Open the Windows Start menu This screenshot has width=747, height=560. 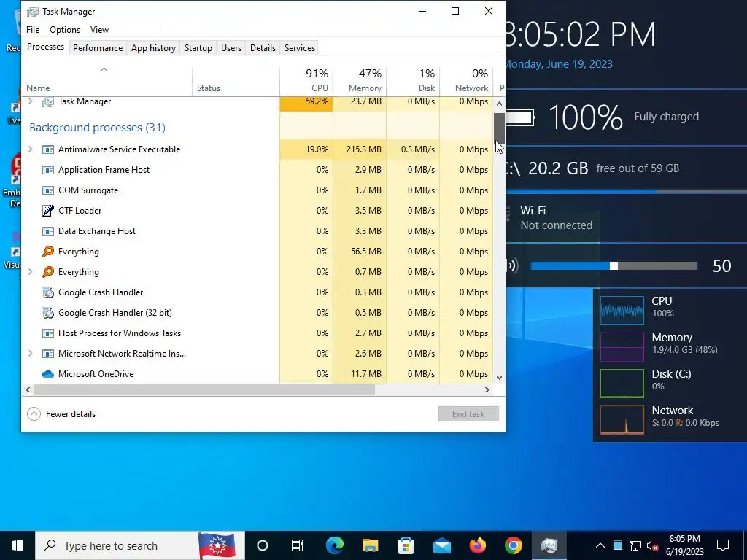tap(18, 545)
